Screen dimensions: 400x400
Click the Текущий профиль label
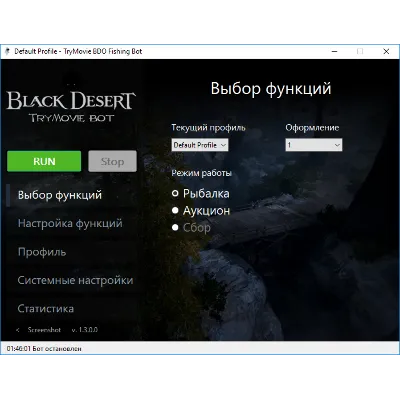pyautogui.click(x=208, y=128)
